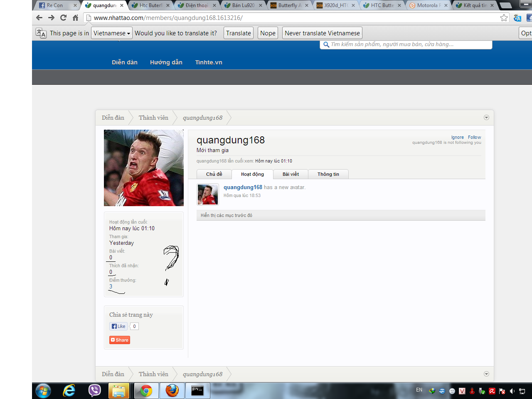Expand the top breadcrumb dropdown arrow
532x399 pixels.
tap(486, 118)
